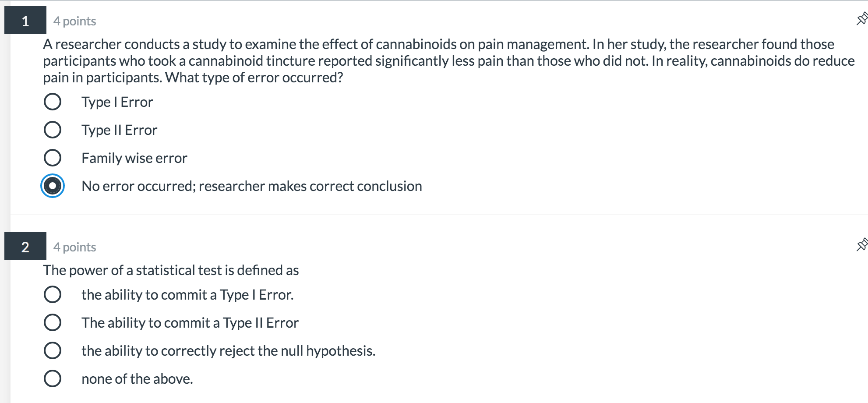Viewport: 868px width, 403px height.
Task: Click the Type I Error answer text
Action: tap(117, 102)
